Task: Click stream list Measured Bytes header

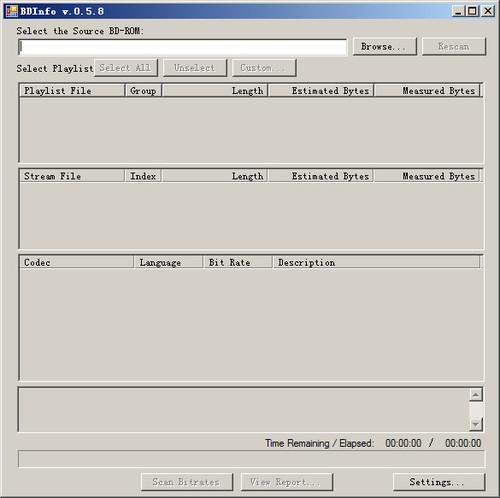Action: click(427, 176)
